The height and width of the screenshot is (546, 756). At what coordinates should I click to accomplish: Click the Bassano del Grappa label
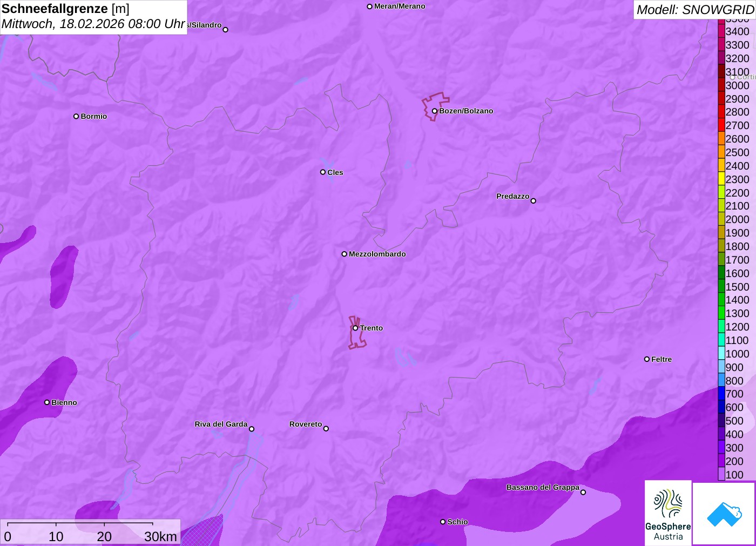pyautogui.click(x=543, y=487)
